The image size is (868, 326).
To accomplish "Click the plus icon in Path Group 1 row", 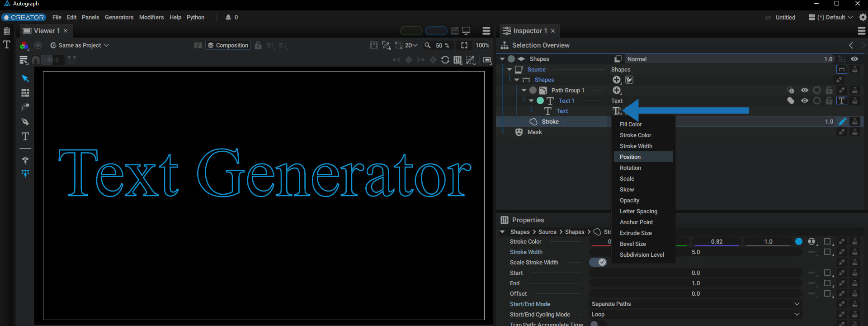I will [617, 90].
